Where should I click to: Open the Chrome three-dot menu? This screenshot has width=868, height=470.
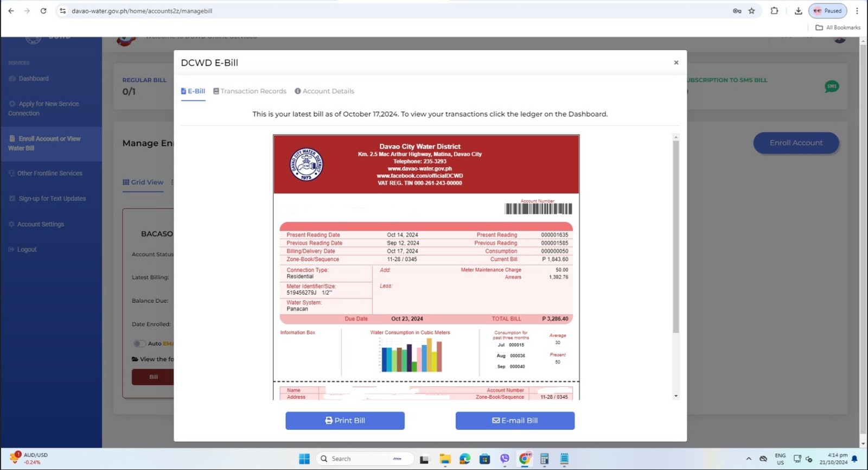[857, 11]
